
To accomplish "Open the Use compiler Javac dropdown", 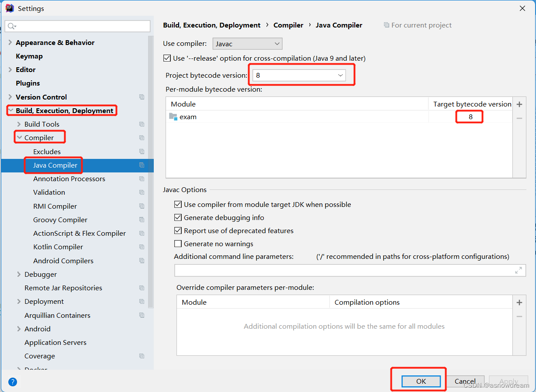I will (247, 44).
